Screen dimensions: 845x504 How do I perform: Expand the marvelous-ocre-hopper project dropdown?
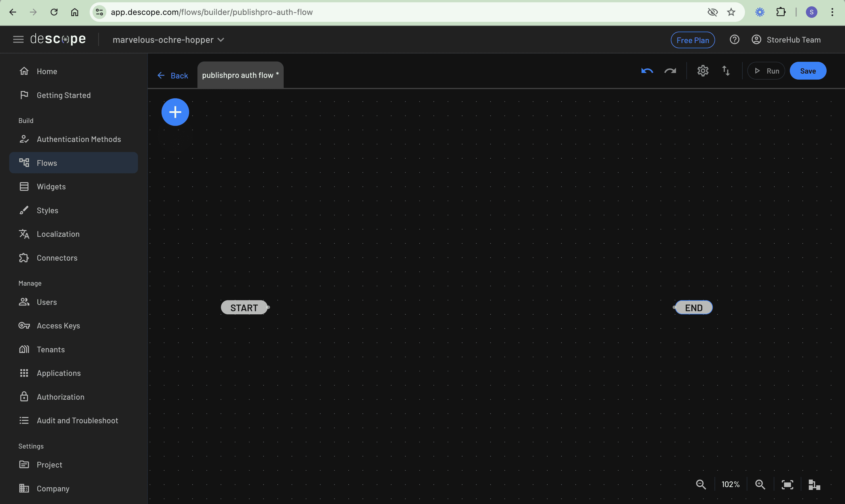(168, 40)
